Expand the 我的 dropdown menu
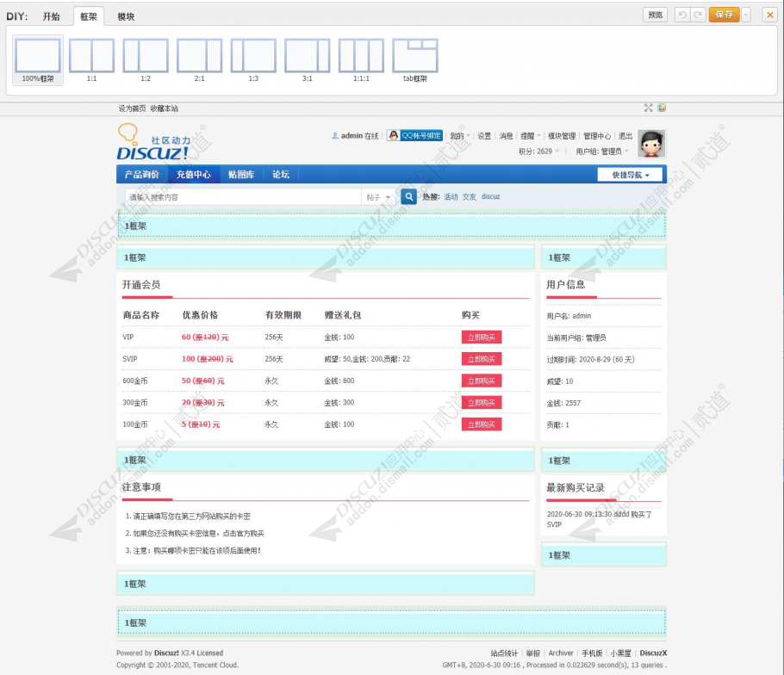Image resolution: width=784 pixels, height=675 pixels. pos(459,135)
